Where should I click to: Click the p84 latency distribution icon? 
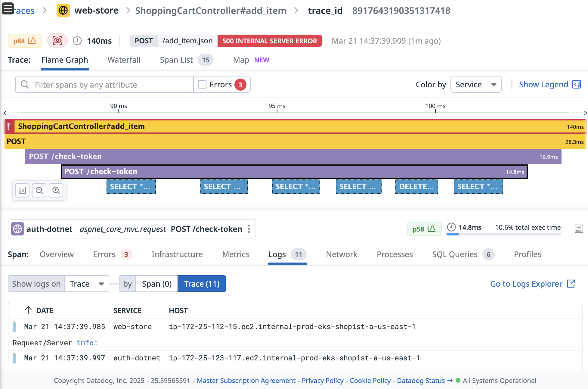(25, 40)
